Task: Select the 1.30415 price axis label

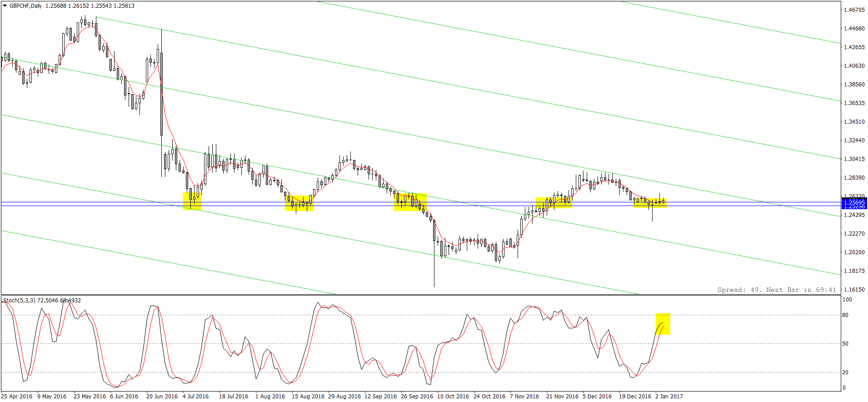Action: click(x=854, y=159)
